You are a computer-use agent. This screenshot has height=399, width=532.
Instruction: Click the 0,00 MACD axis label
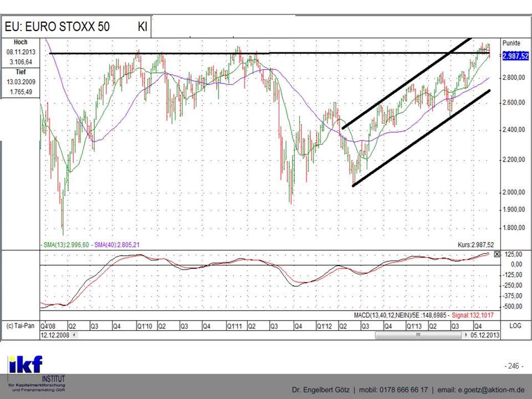pos(516,264)
